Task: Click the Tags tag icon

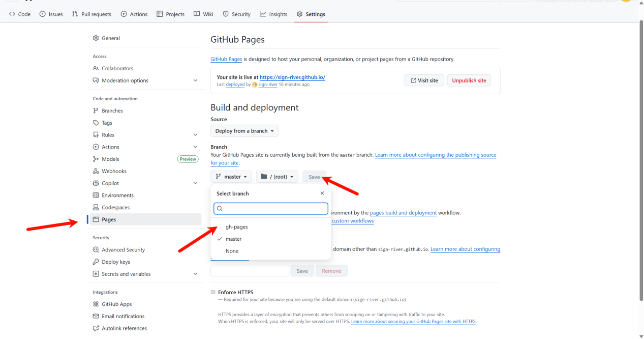Action: tap(96, 123)
